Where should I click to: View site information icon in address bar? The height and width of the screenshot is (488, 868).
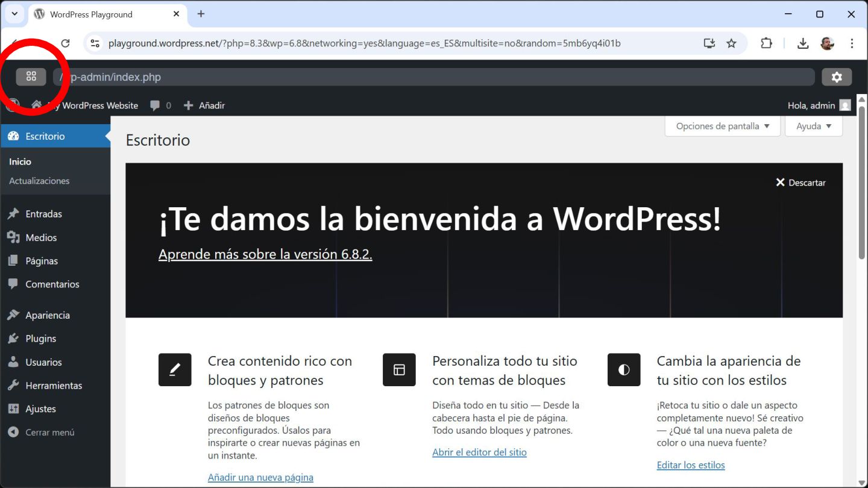pos(95,43)
